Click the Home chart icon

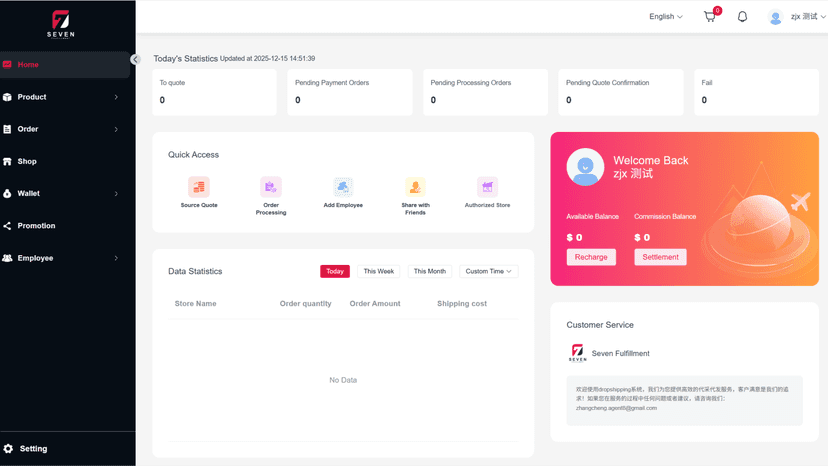7,64
